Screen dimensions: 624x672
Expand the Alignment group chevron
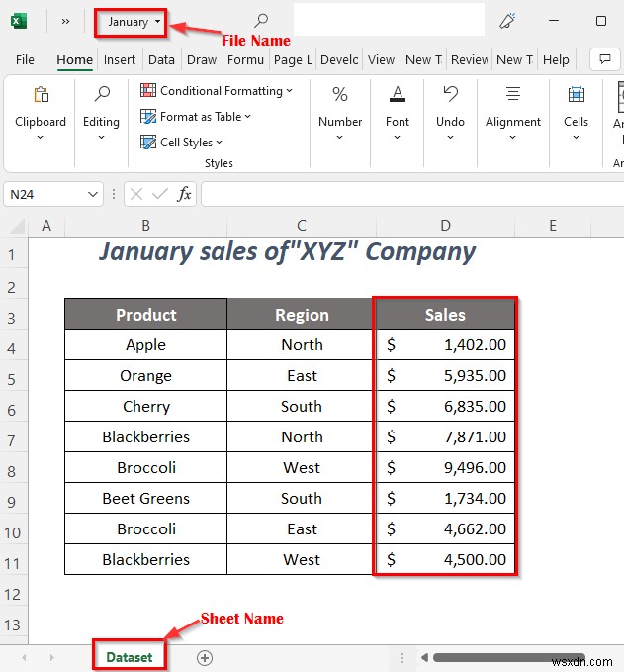[x=512, y=138]
